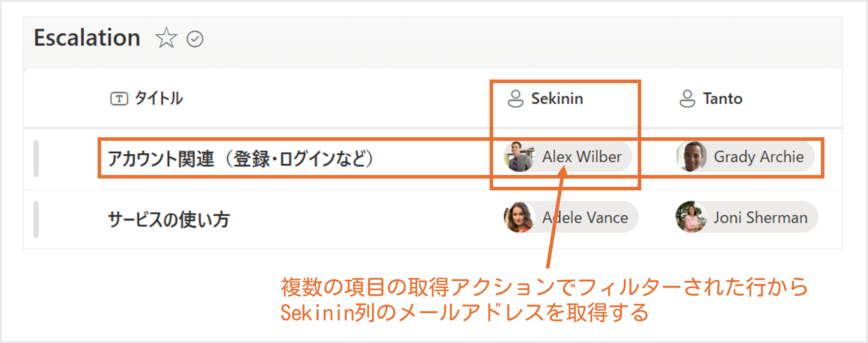Click the text-type icon beside タイトル
Screen dimensions: 868x343
[119, 99]
